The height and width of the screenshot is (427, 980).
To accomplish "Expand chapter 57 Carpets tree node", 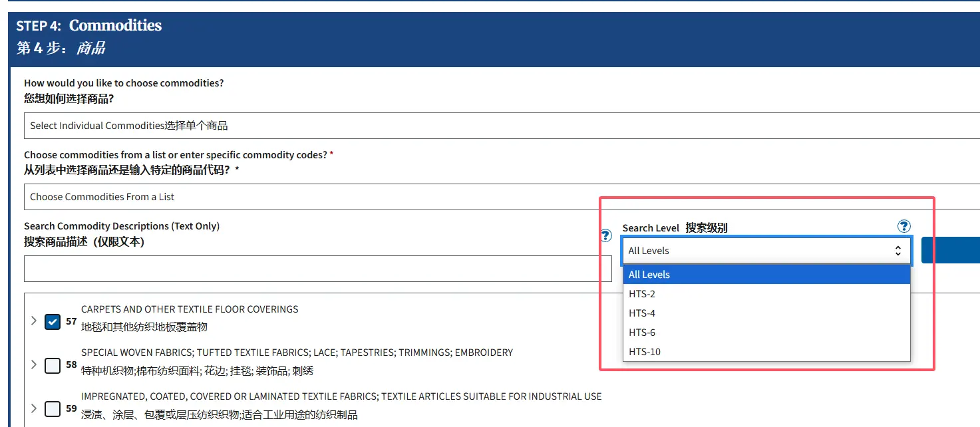I will 33,321.
